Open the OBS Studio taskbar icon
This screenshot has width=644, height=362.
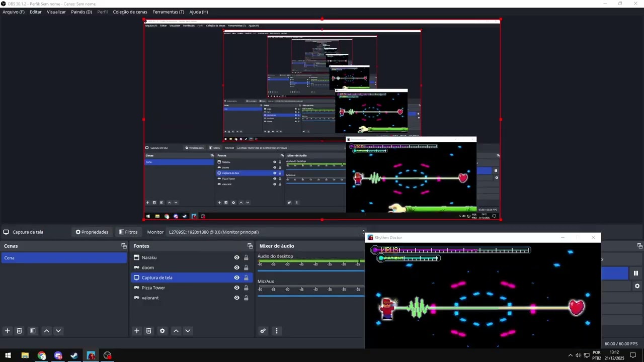(107, 355)
